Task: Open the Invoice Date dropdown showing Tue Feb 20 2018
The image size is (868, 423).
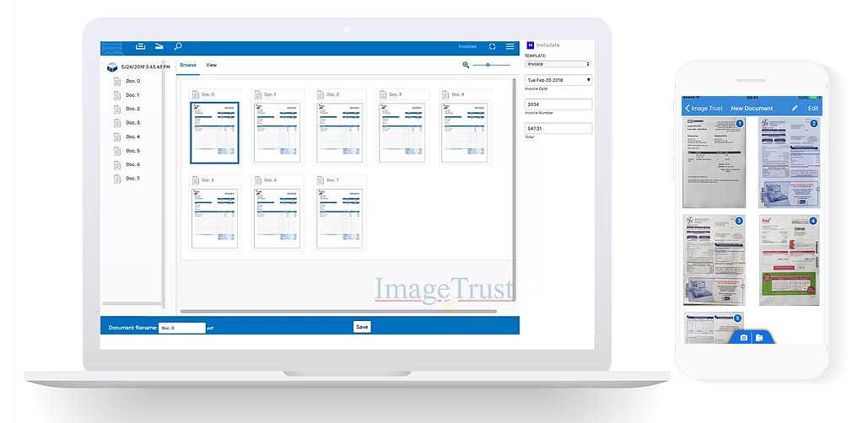Action: 558,80
